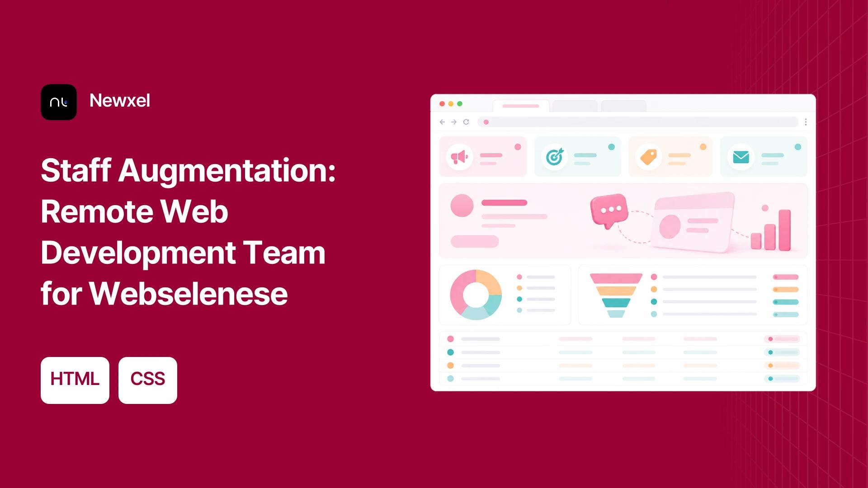Click the round pink avatar in the banner
This screenshot has height=488, width=868.
click(462, 206)
